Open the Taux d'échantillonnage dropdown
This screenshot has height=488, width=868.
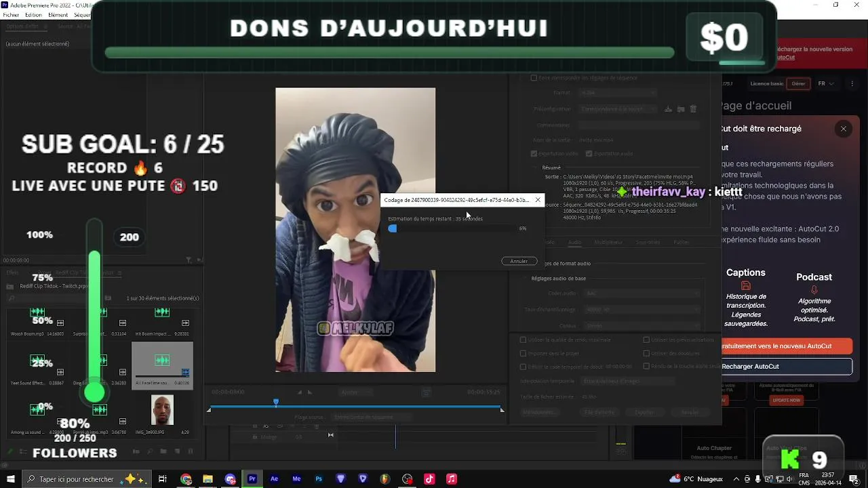tap(641, 310)
